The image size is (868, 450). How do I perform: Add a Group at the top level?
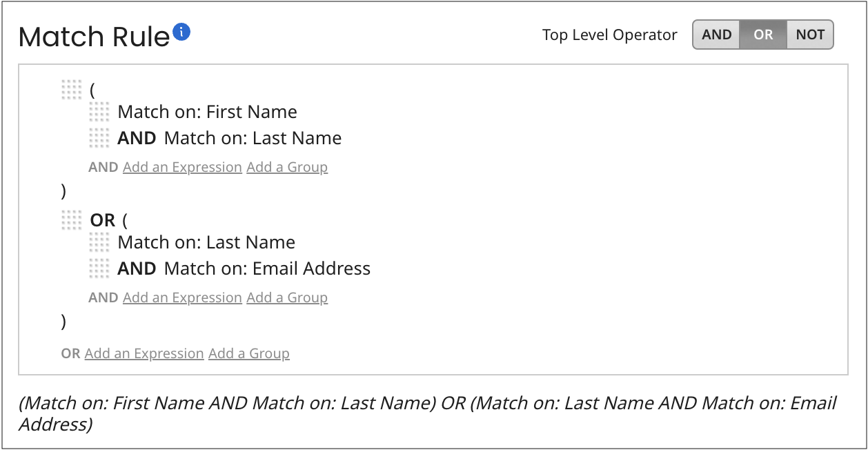(249, 353)
